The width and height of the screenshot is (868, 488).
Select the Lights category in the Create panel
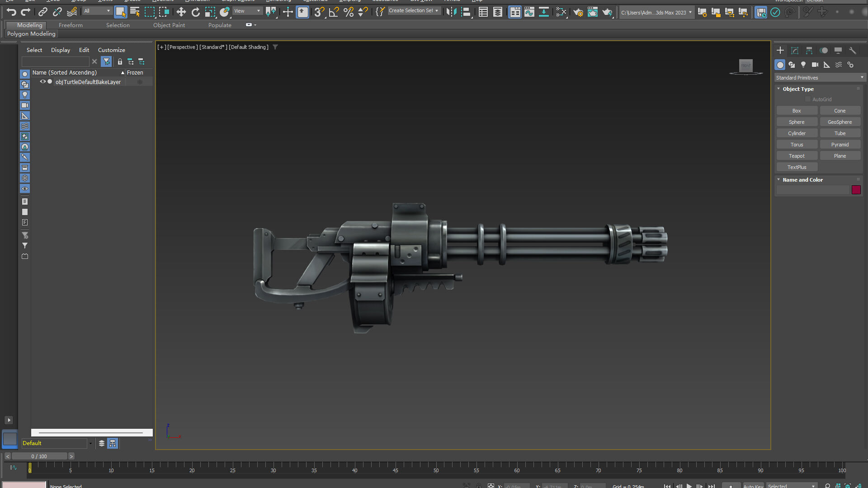click(x=803, y=65)
